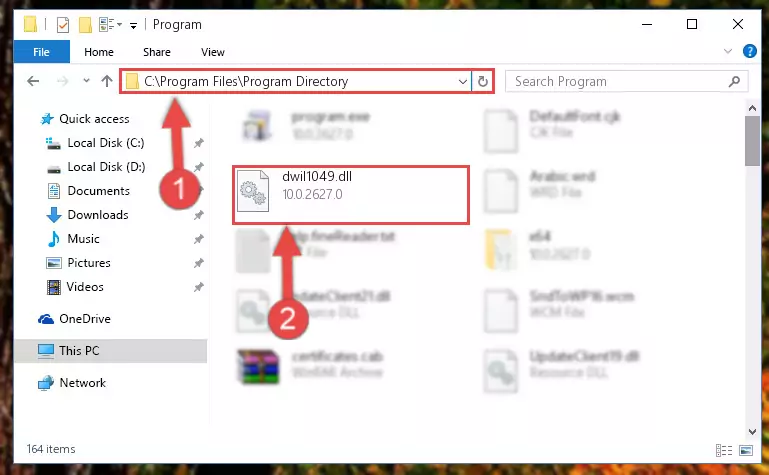Unpin Downloads from Quick access
Screen dimensions: 769x475
pyautogui.click(x=199, y=215)
